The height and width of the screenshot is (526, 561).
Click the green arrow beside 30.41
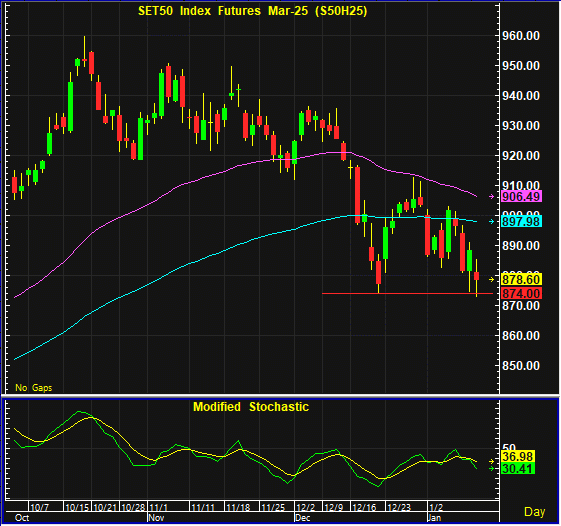[x=492, y=468]
